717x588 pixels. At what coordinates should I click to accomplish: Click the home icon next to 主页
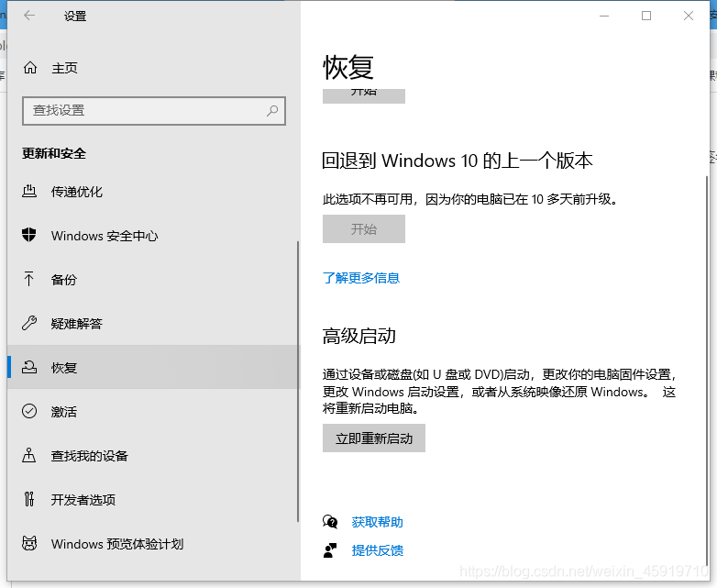coord(30,68)
